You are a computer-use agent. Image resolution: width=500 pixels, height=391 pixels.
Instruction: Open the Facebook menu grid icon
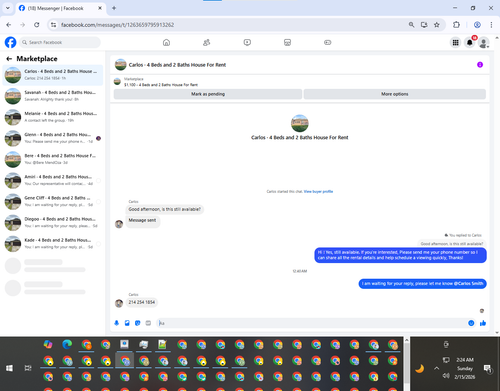tap(455, 42)
